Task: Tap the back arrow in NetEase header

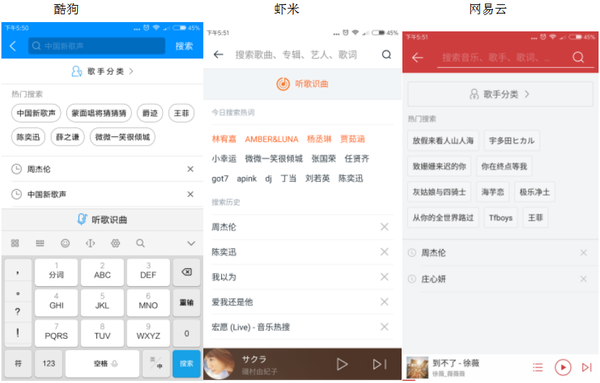Action: [417, 58]
